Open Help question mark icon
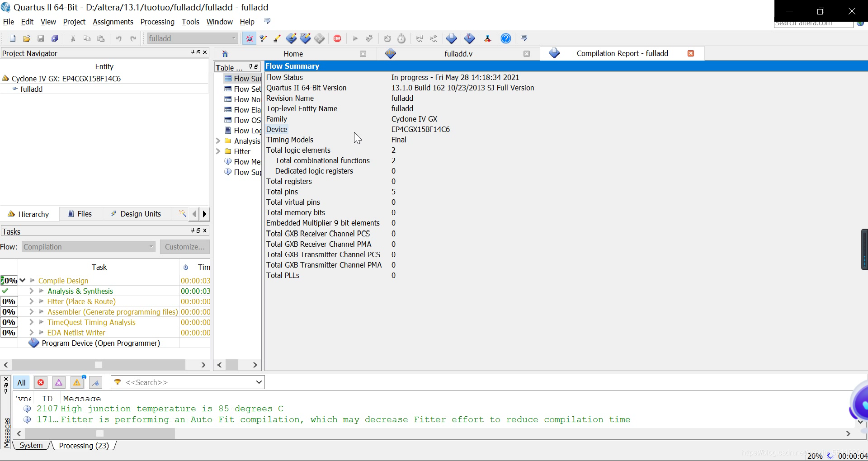This screenshot has height=461, width=868. [x=506, y=38]
